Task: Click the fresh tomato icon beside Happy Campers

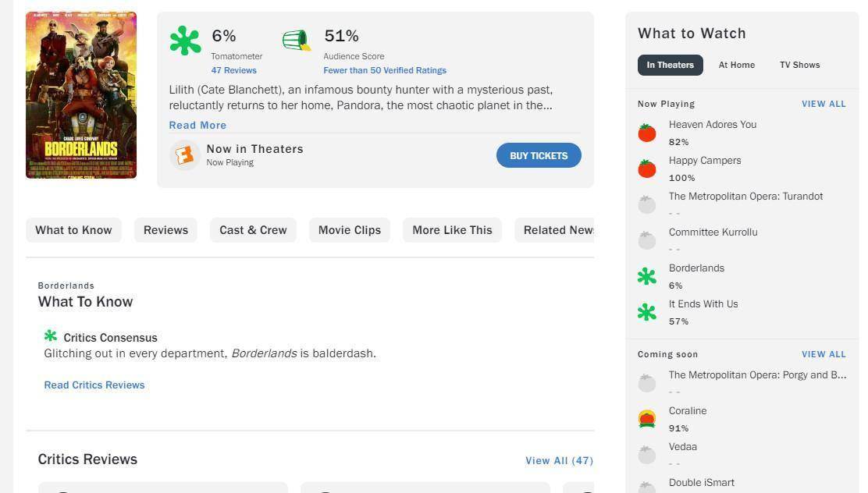Action: (646, 168)
